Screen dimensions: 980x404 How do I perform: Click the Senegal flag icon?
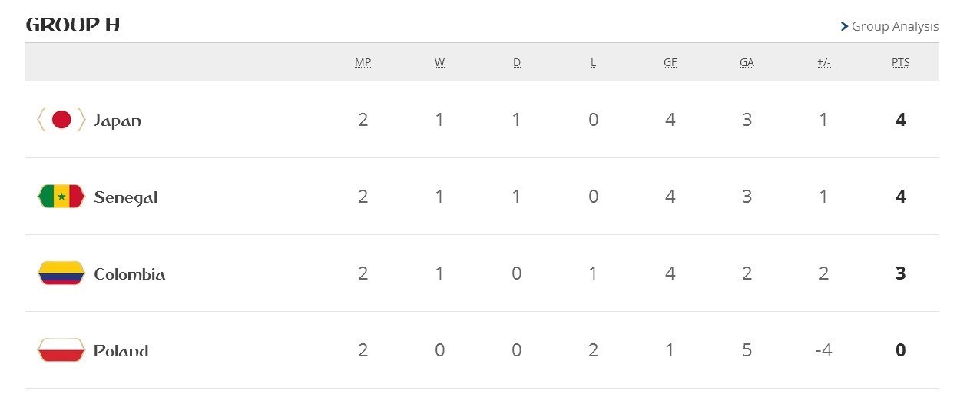61,197
